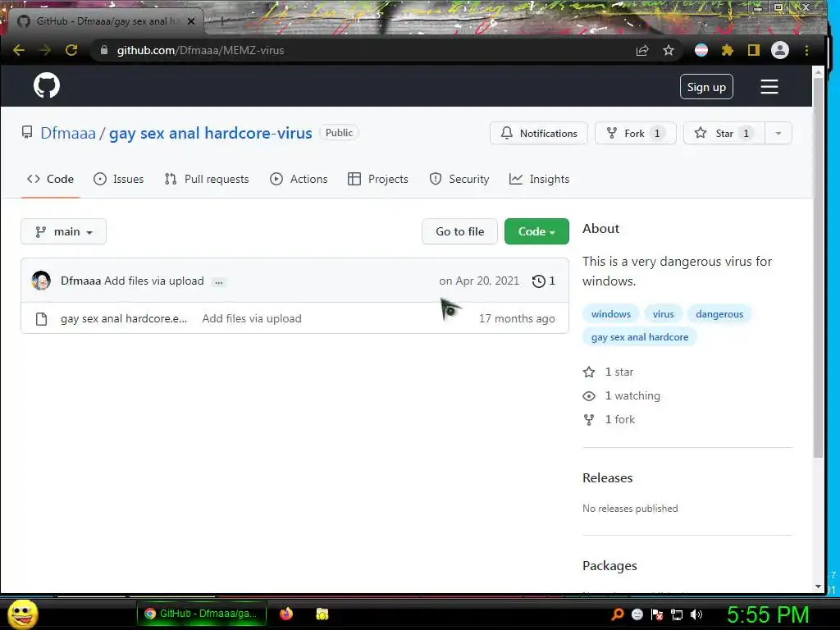Screen dimensions: 840x630
Task: Open the .exe file entry
Action: tap(124, 319)
